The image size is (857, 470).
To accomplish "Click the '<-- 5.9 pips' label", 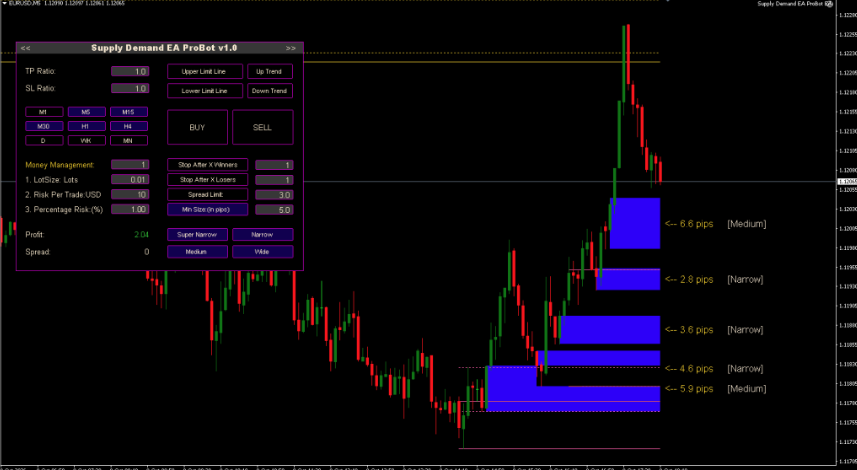I will click(x=689, y=389).
